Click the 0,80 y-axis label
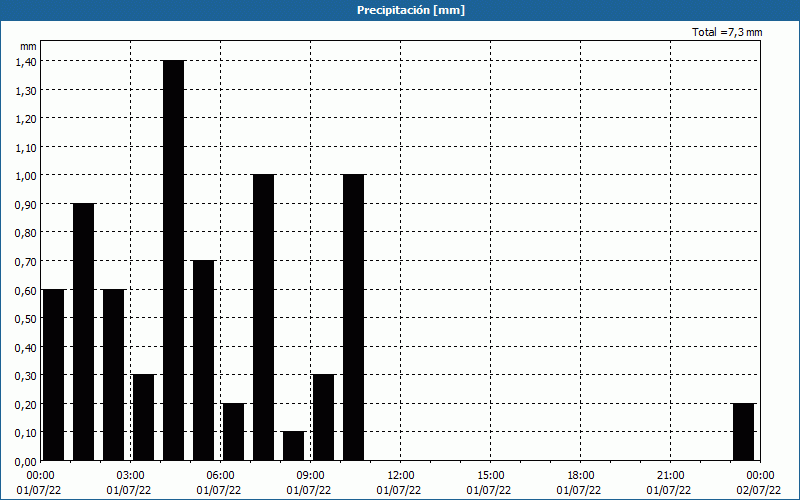The width and height of the screenshot is (800, 500). (x=26, y=233)
